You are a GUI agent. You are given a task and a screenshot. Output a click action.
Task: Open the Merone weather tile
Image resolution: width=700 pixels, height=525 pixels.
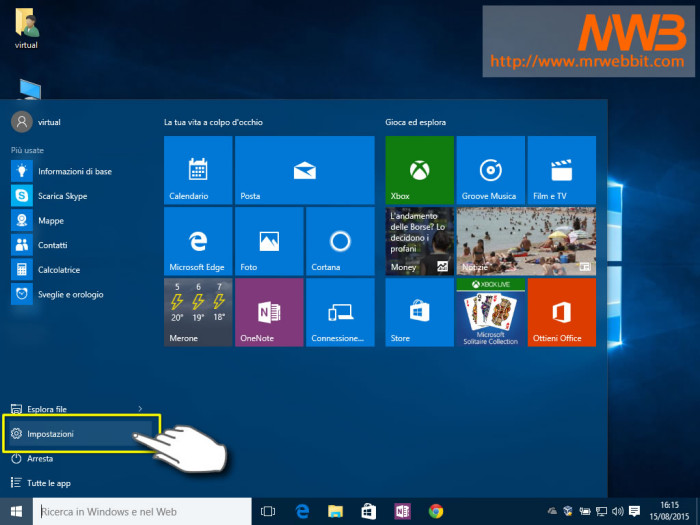(x=198, y=312)
